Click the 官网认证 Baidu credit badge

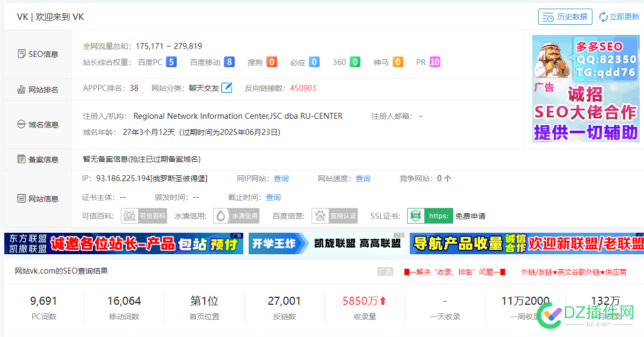pos(334,216)
